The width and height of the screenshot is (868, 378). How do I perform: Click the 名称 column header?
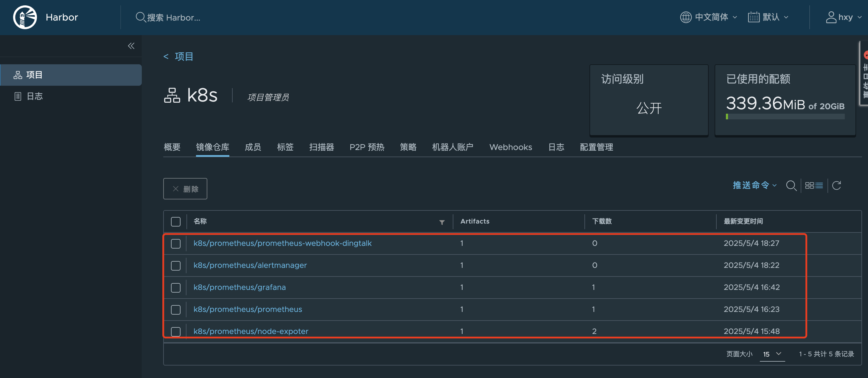[x=200, y=221]
